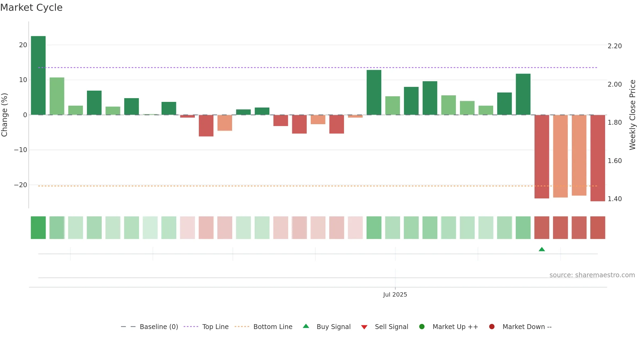Click the tallest dark green first bar
Screen dimensions: 644x362
tap(38, 75)
